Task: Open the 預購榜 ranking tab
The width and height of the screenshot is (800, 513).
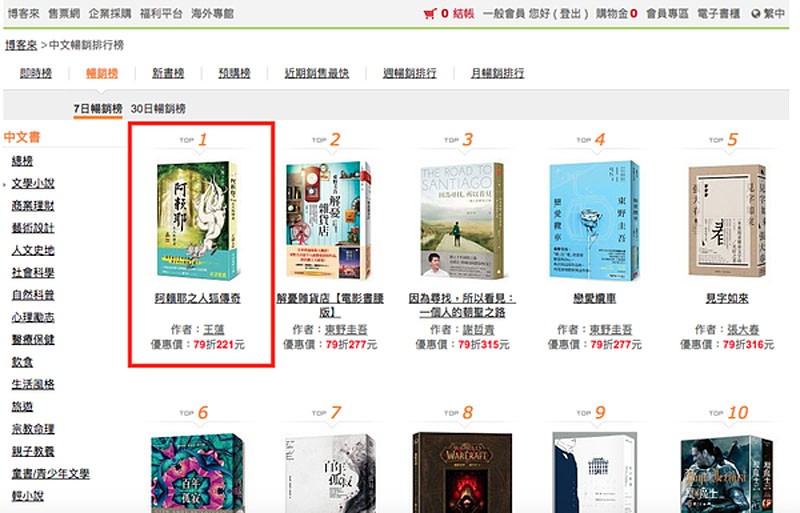Action: 234,73
